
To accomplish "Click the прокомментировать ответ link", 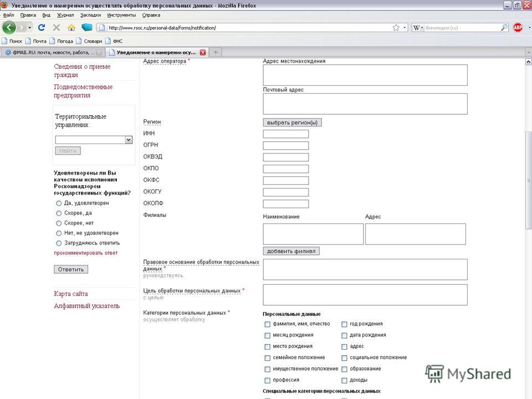I will pos(86,253).
